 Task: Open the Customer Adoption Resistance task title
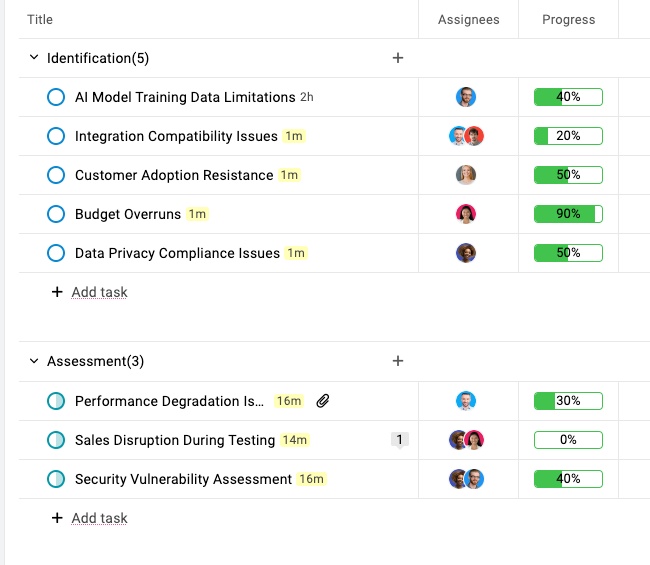[174, 175]
